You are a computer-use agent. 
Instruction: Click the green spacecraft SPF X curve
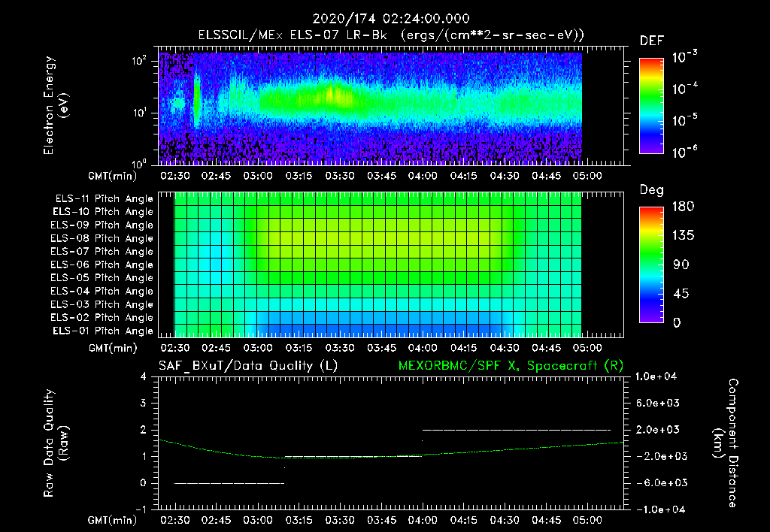(x=391, y=449)
